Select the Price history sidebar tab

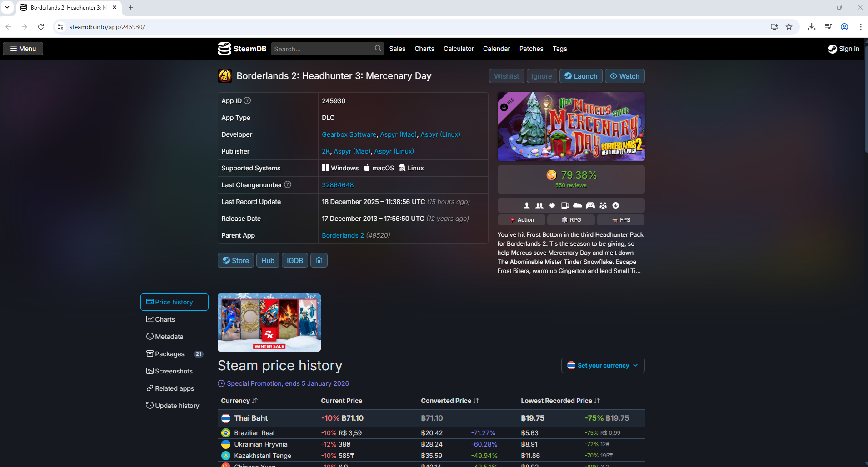tap(175, 302)
